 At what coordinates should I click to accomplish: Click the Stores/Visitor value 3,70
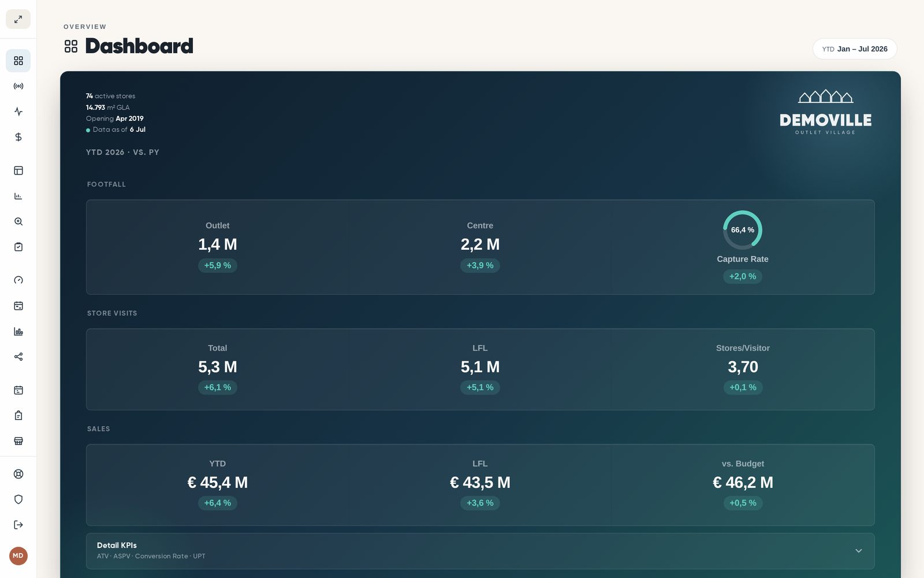(x=743, y=367)
